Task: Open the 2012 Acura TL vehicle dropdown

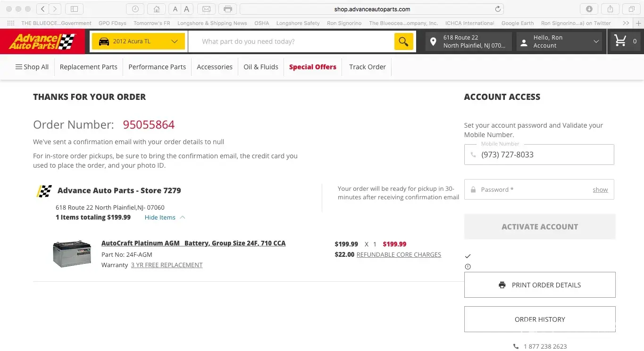Action: [x=138, y=41]
